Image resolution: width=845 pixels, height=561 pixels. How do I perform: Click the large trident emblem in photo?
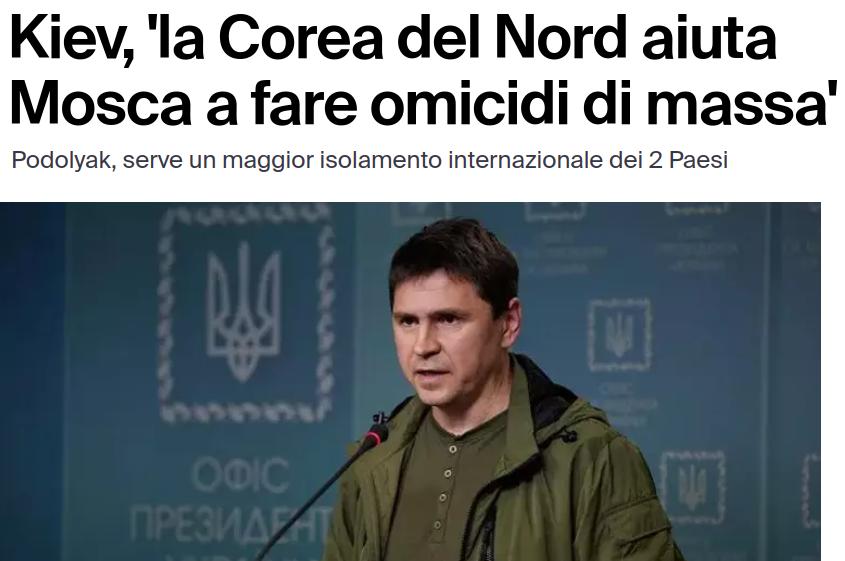(x=244, y=311)
